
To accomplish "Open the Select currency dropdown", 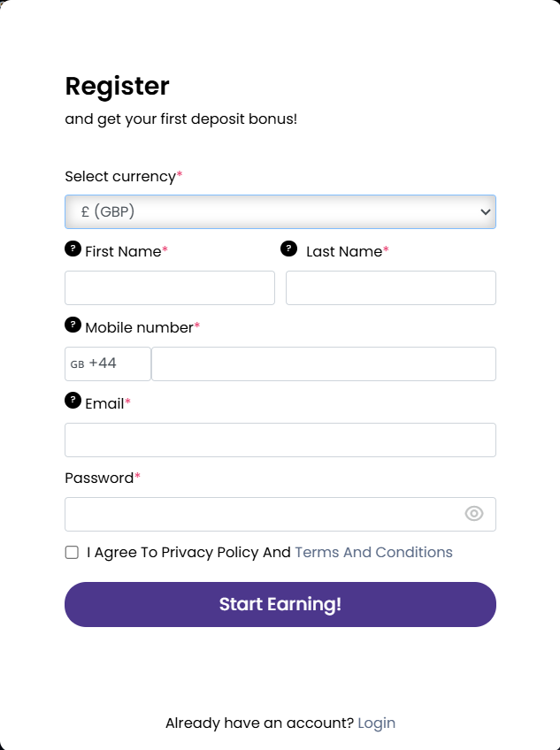I will tap(280, 211).
